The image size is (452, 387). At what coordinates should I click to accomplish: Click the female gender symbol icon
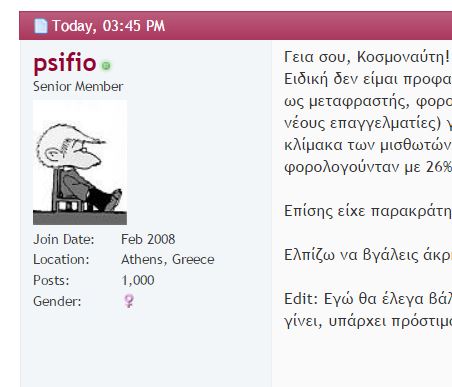point(129,301)
